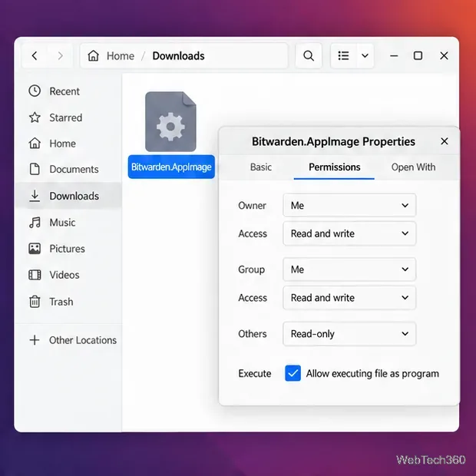Go forward using the right arrow
Image resolution: width=476 pixels, height=476 pixels.
point(61,55)
